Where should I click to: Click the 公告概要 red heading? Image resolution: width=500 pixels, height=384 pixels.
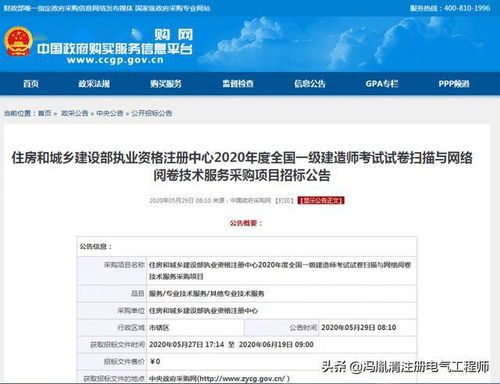click(x=246, y=223)
